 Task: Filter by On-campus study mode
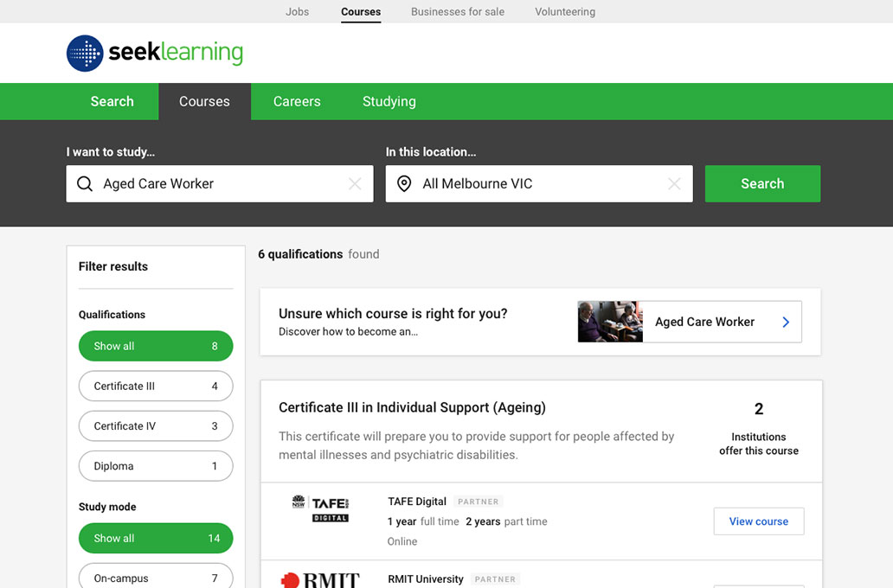(156, 576)
